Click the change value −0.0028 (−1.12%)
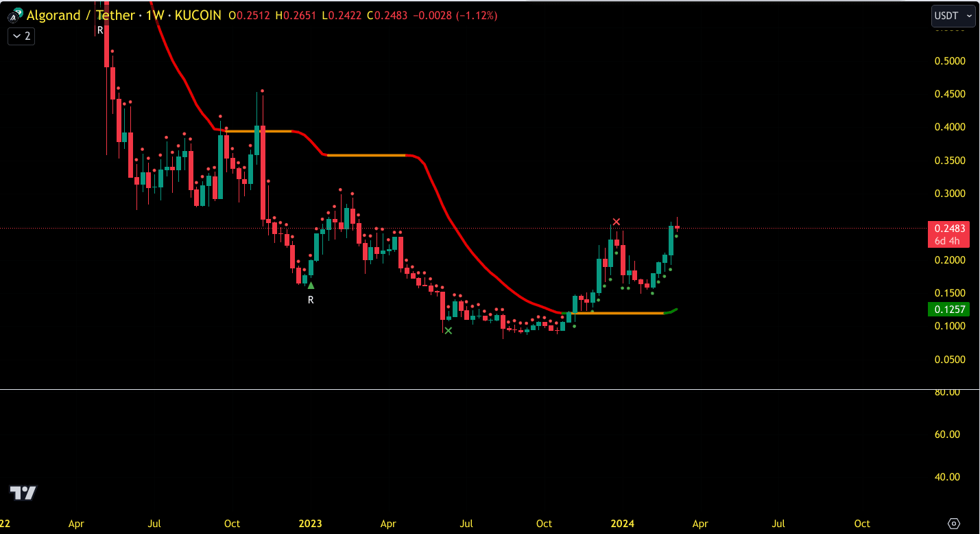This screenshot has width=980, height=534. click(456, 15)
